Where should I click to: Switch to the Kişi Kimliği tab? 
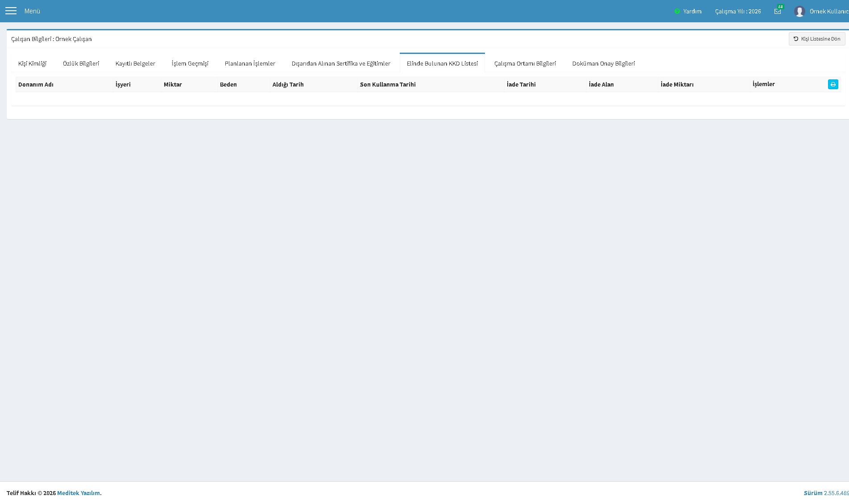[32, 63]
